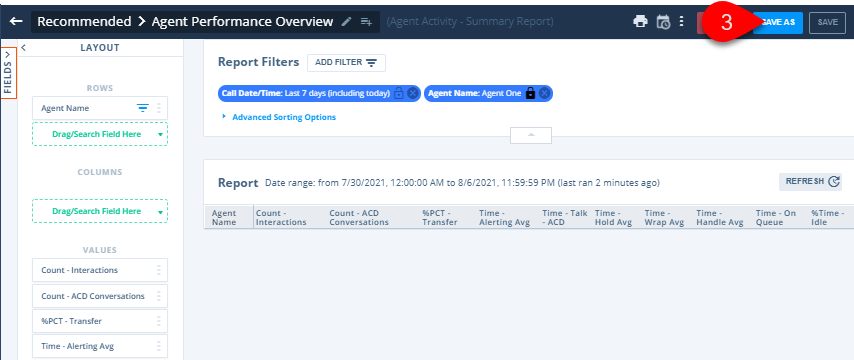Remove the Call Date/Time filter
The width and height of the screenshot is (854, 360).
pyautogui.click(x=413, y=94)
